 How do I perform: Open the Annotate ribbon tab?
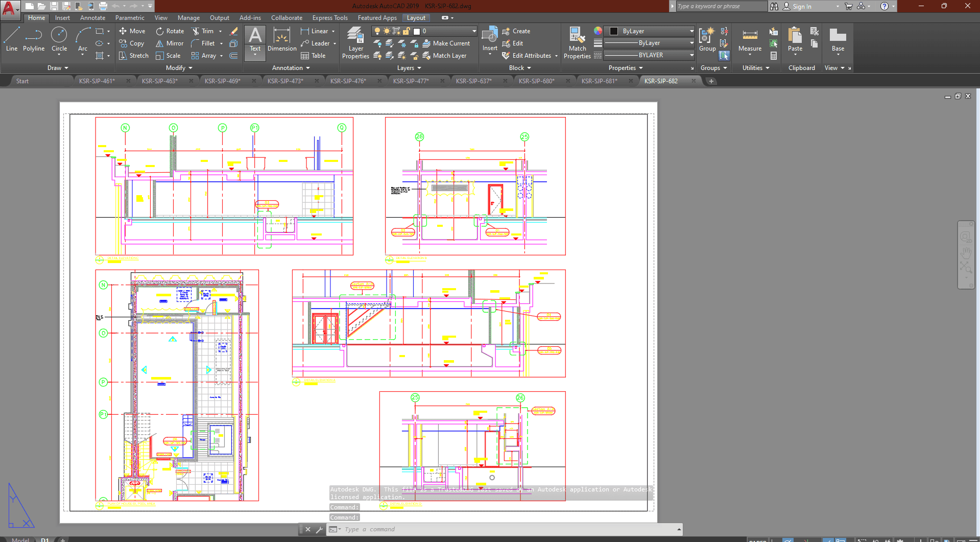tap(92, 18)
